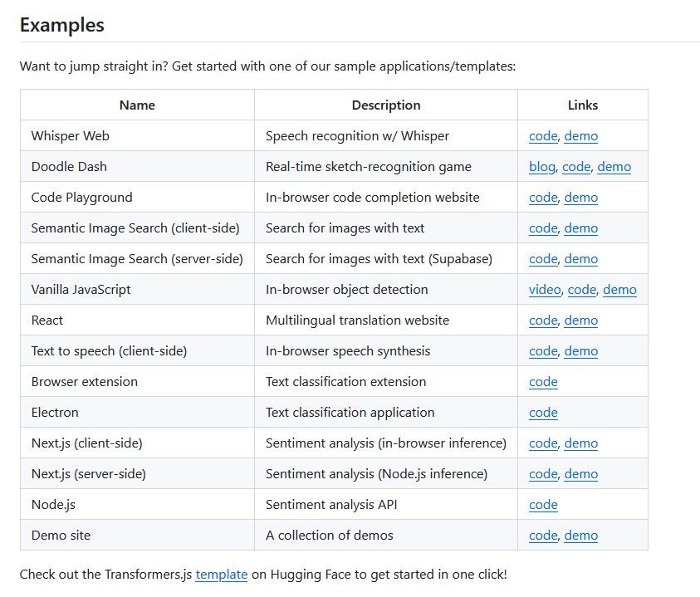Screen dimensions: 700x597
Task: Open Next.js (server-side) demo link
Action: click(580, 474)
